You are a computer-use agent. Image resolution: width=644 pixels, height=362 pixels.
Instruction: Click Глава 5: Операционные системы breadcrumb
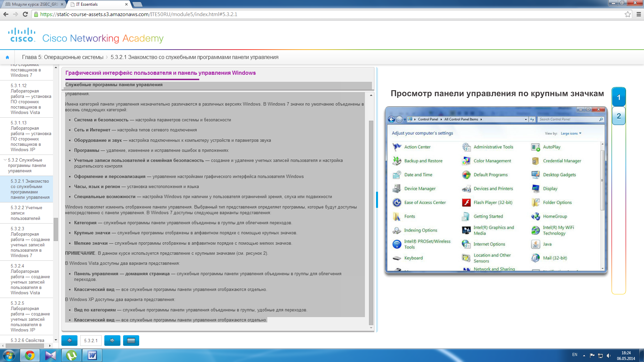tap(63, 57)
